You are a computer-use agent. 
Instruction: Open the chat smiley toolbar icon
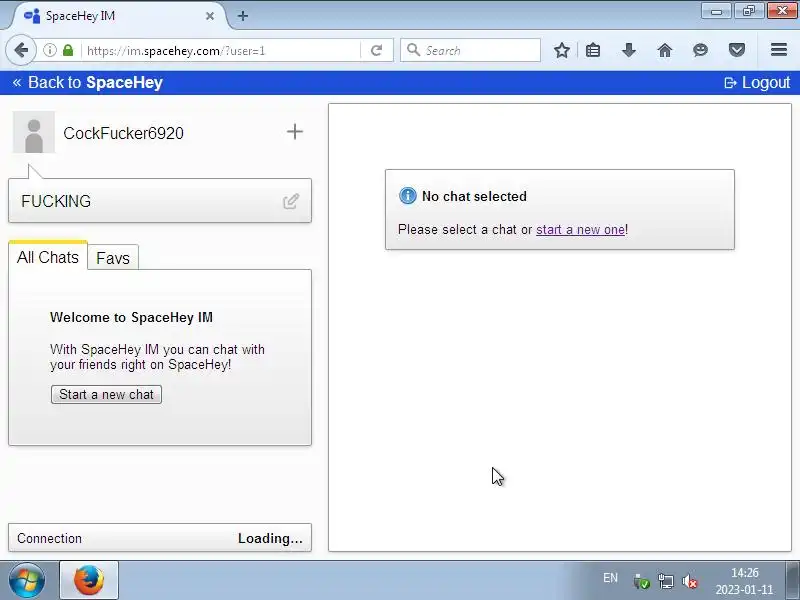[701, 51]
